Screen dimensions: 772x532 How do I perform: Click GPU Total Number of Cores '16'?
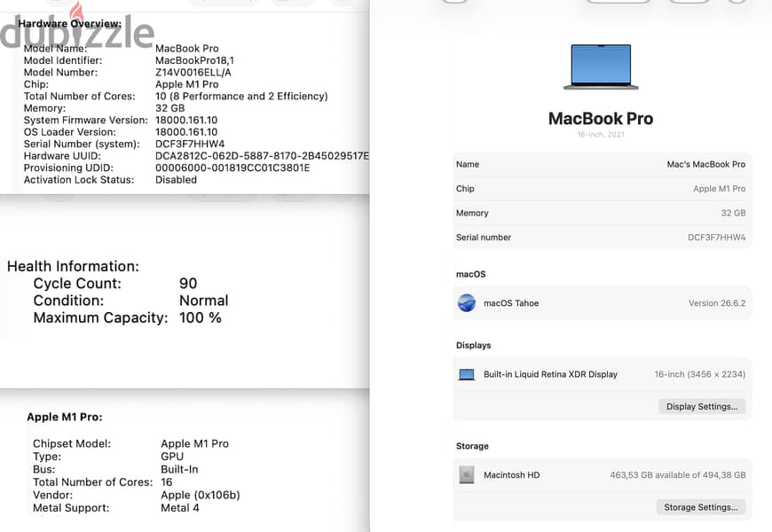167,482
